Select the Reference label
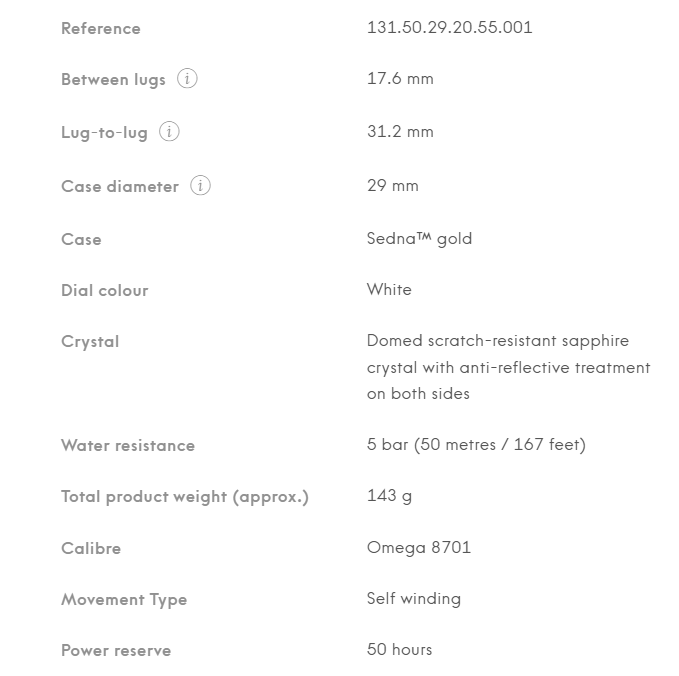 point(101,29)
